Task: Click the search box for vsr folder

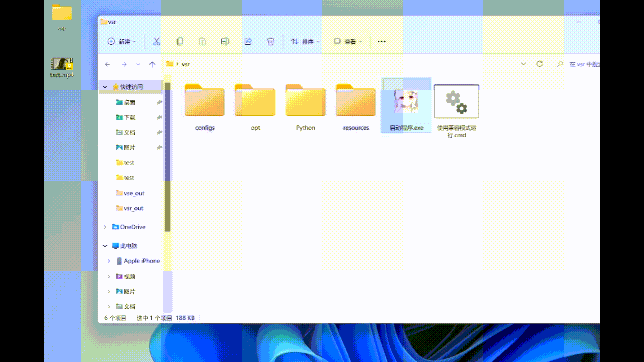Action: 579,64
